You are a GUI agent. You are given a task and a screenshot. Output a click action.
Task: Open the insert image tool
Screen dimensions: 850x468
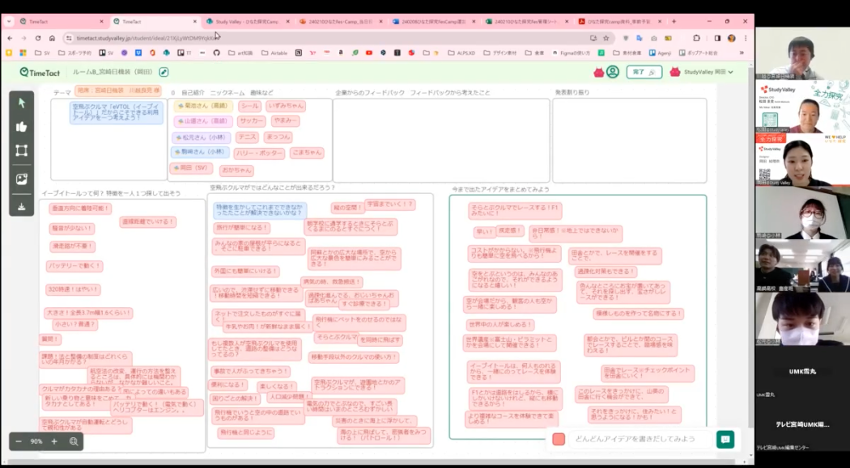(x=21, y=179)
